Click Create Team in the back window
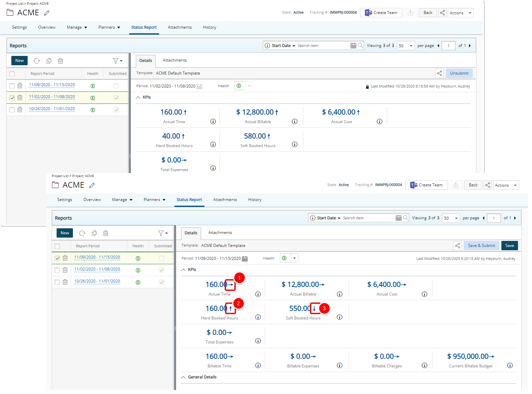The width and height of the screenshot is (532, 394). (381, 13)
